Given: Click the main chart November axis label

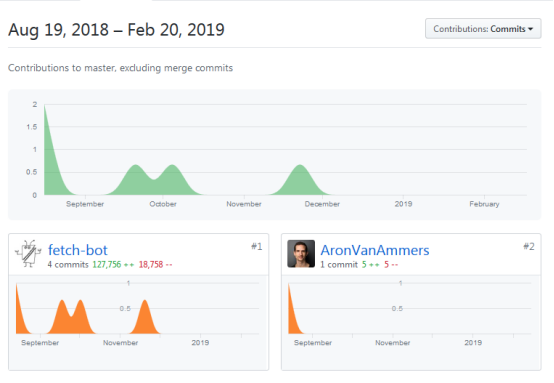Looking at the screenshot, I should click(244, 204).
